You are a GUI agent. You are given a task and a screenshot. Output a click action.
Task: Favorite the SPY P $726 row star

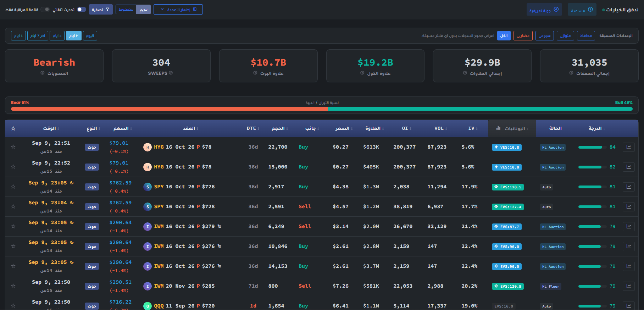[13, 187]
